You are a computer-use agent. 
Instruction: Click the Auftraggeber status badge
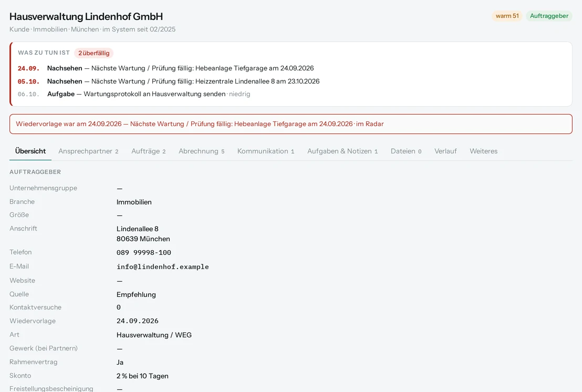click(549, 16)
